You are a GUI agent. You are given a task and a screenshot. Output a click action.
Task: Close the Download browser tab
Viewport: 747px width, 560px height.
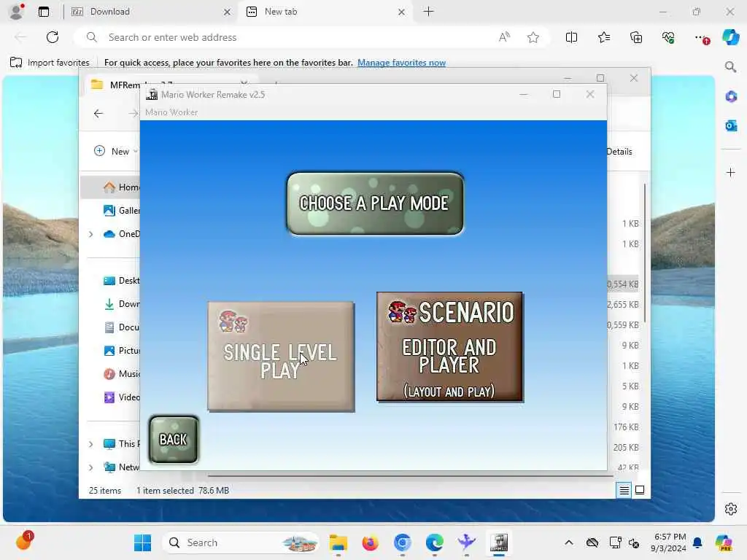point(228,12)
